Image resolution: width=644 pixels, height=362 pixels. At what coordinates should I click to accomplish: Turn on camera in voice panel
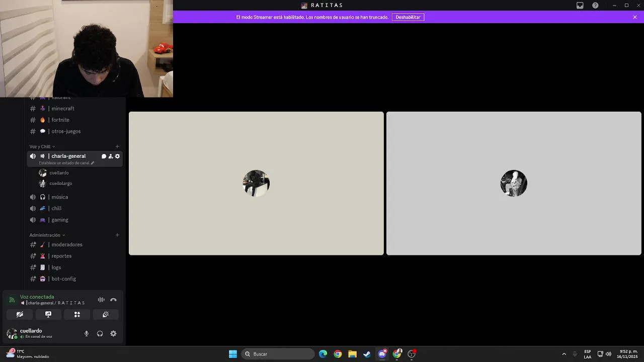pos(20,314)
